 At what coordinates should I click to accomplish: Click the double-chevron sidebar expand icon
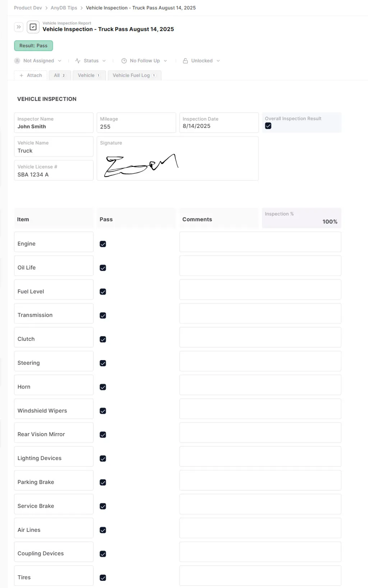19,27
